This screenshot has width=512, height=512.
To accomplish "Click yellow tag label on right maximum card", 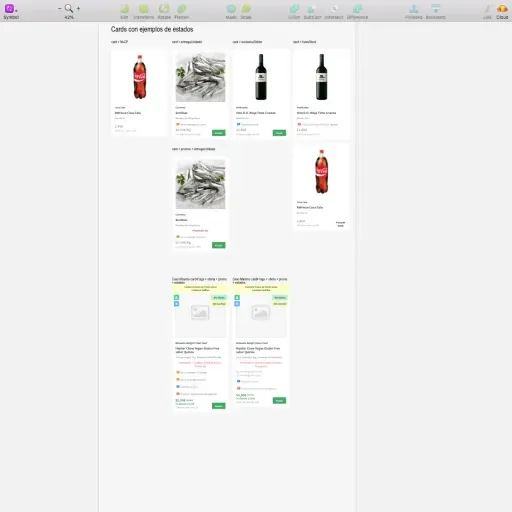I will (280, 304).
